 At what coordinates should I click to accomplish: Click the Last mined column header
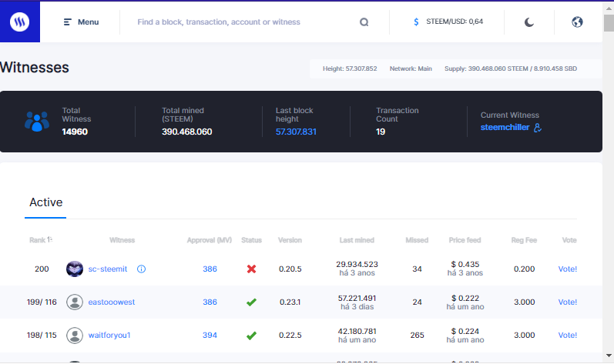(357, 240)
